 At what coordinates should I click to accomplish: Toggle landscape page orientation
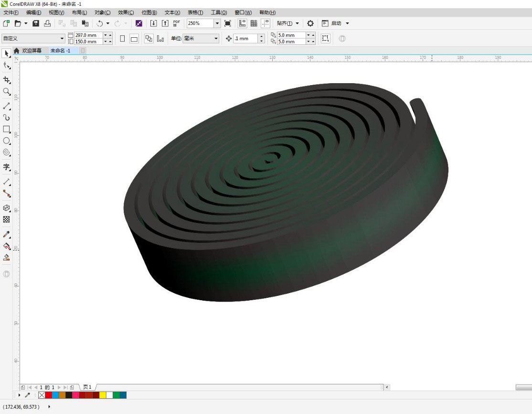[134, 39]
